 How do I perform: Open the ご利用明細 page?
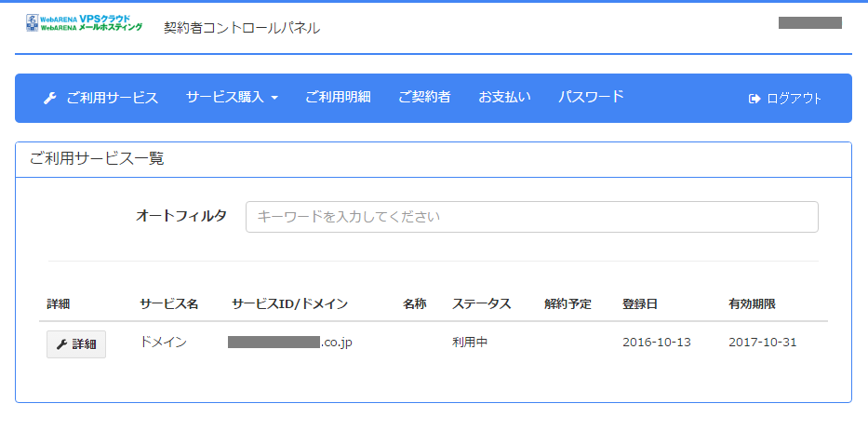coord(338,98)
